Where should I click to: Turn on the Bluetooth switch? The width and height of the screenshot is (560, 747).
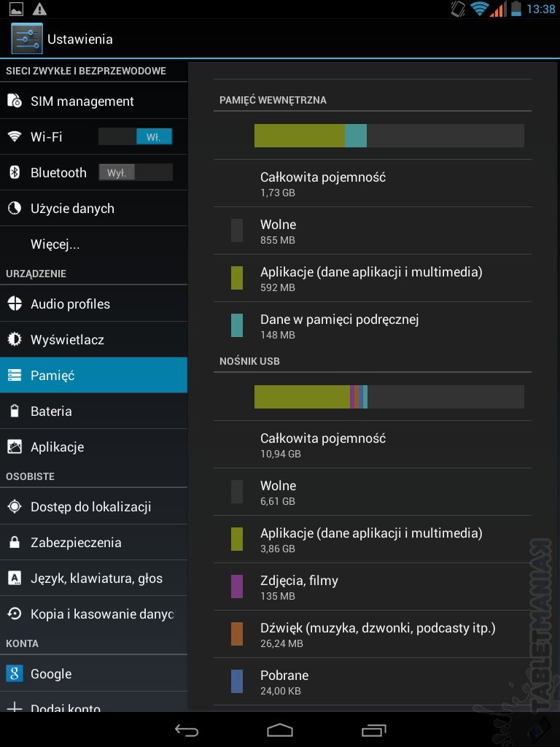(136, 172)
